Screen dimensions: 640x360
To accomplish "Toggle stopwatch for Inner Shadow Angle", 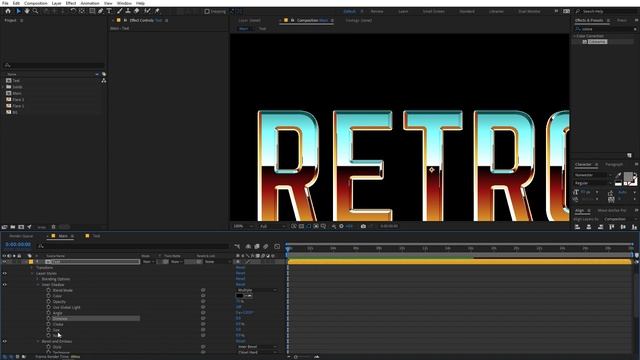I will coord(49,313).
